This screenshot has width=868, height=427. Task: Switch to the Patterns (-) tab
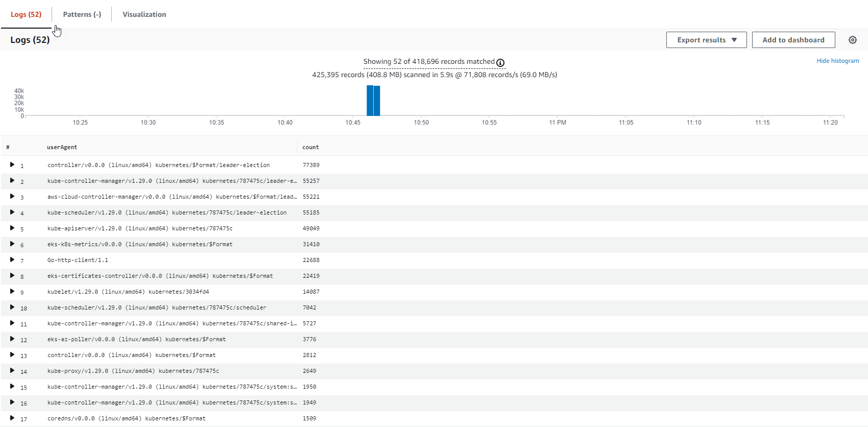82,14
